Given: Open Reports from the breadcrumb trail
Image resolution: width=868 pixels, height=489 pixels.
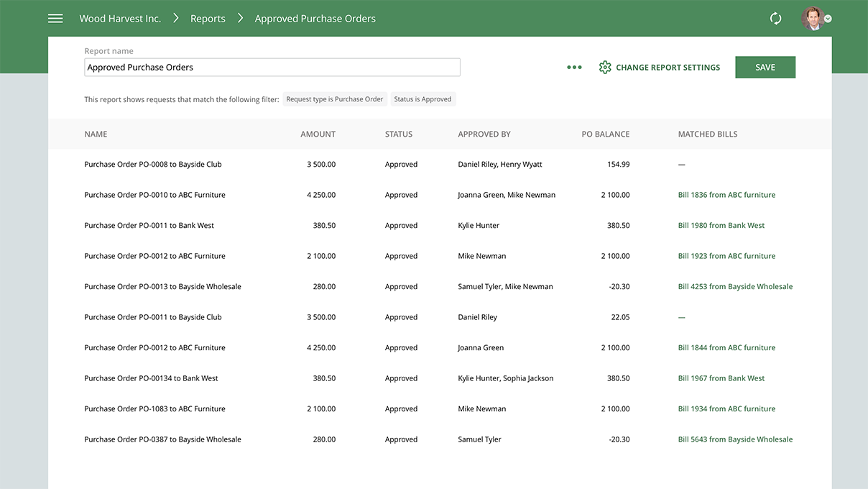Looking at the screenshot, I should (x=207, y=18).
